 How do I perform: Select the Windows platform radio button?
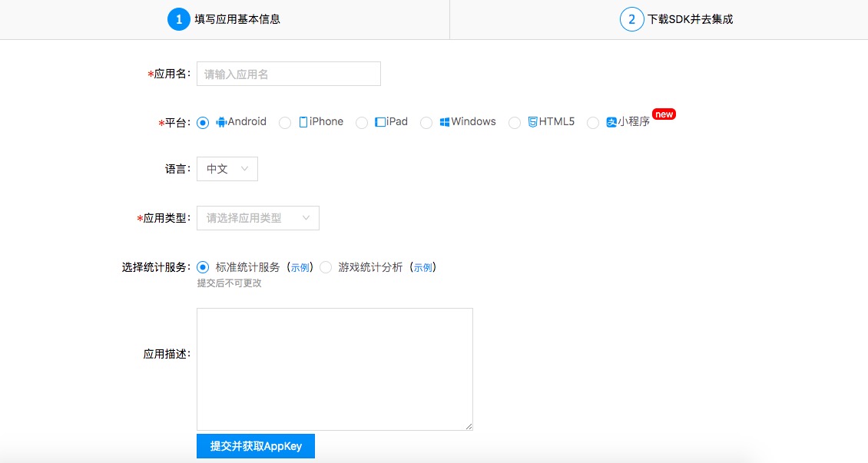[x=426, y=123]
